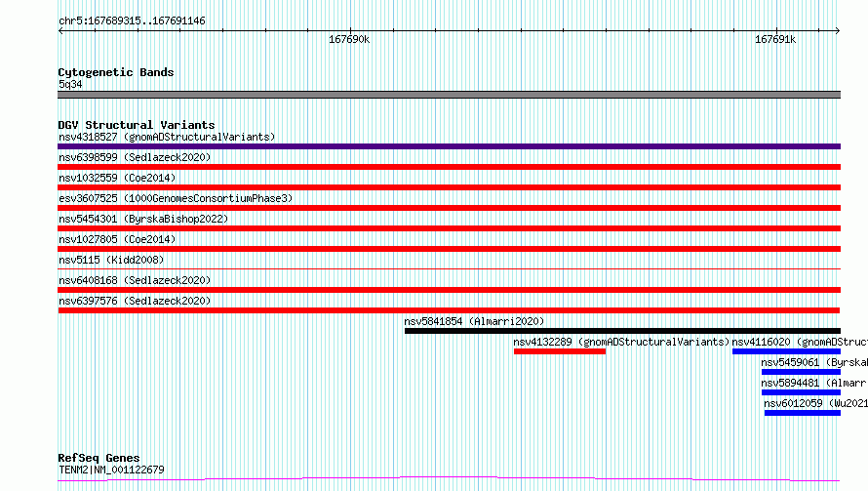868x491 pixels.
Task: Click the 167690k ruler tick label
Action: (x=349, y=39)
